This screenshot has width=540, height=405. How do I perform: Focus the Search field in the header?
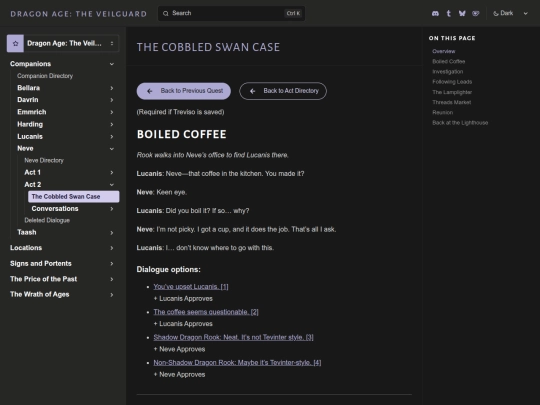(x=231, y=13)
